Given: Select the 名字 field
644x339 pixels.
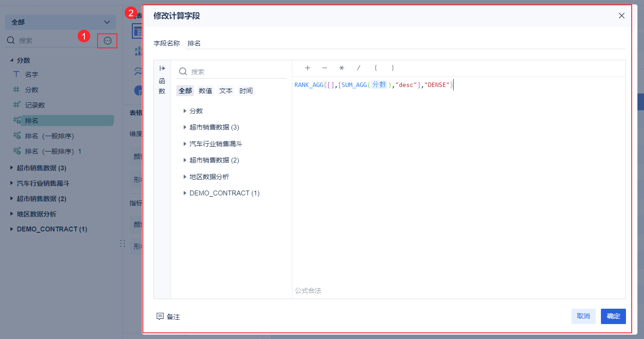Looking at the screenshot, I should click(32, 75).
